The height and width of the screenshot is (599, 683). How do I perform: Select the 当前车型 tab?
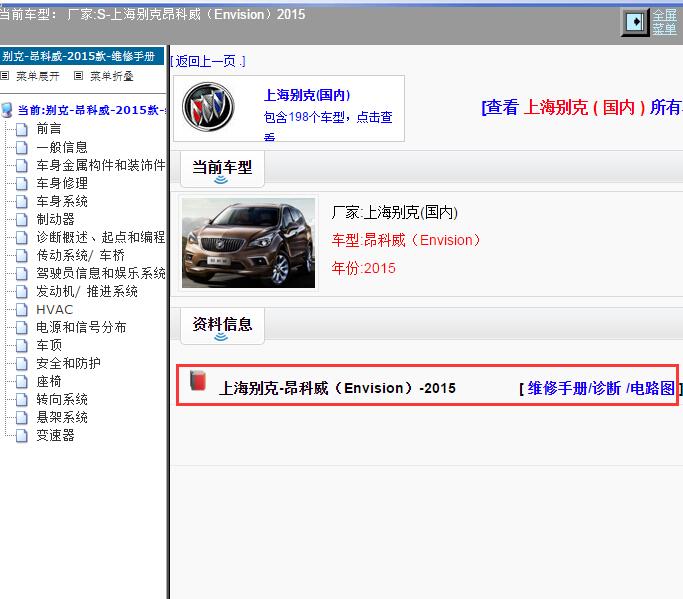222,169
